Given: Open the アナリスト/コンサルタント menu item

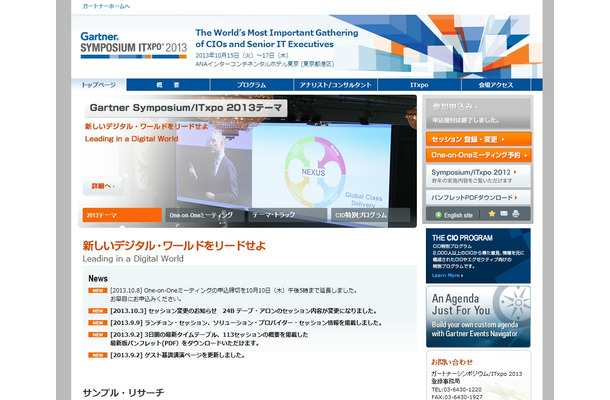Looking at the screenshot, I should [335, 85].
